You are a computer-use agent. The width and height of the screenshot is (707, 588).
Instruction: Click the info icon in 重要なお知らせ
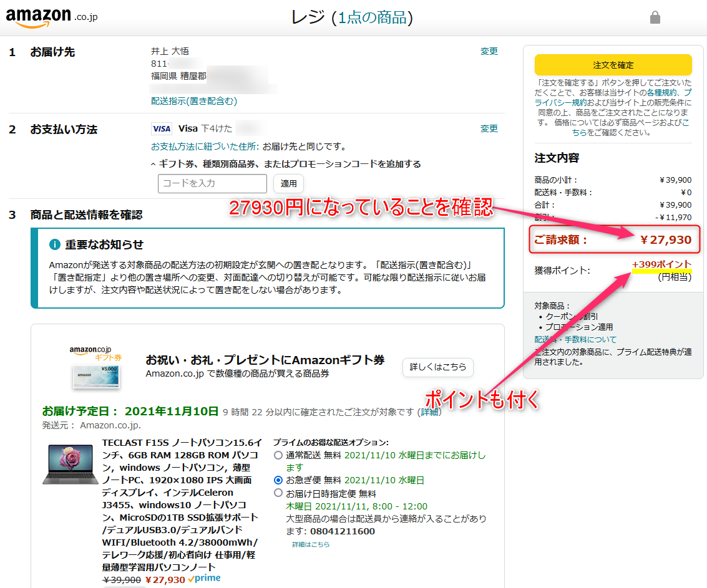click(x=54, y=244)
